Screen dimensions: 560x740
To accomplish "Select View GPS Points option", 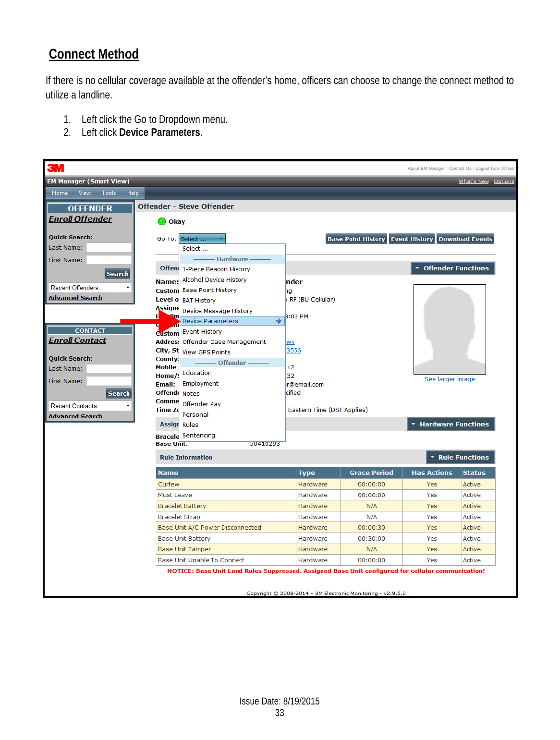I will coord(232,352).
